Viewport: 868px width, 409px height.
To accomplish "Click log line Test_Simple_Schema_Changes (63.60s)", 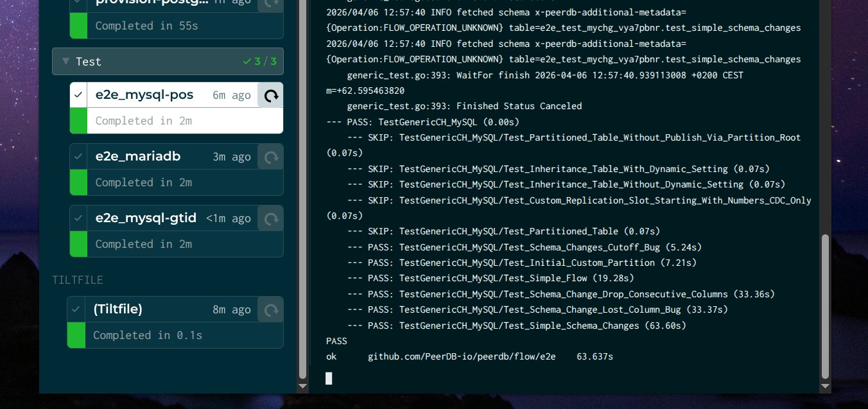I will (517, 326).
